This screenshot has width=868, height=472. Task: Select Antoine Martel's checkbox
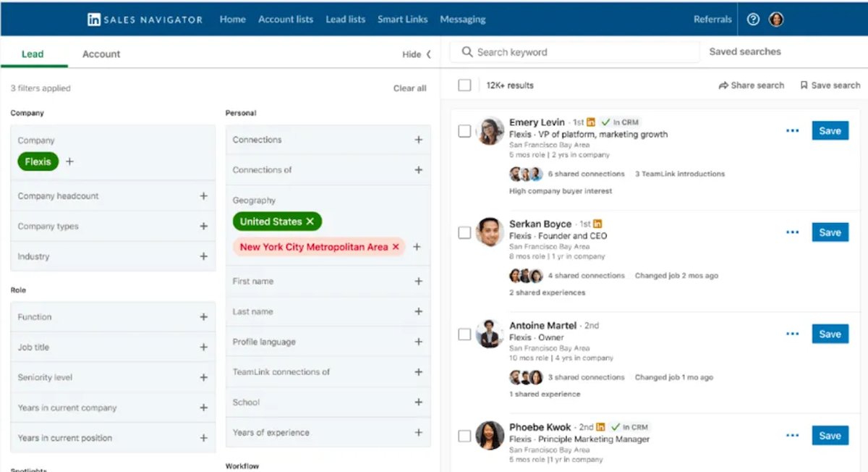[464, 334]
